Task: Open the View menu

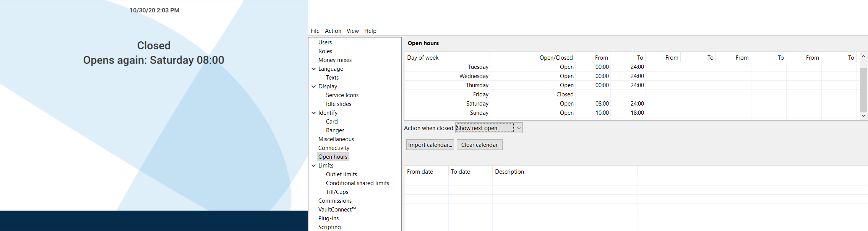Action: click(352, 31)
